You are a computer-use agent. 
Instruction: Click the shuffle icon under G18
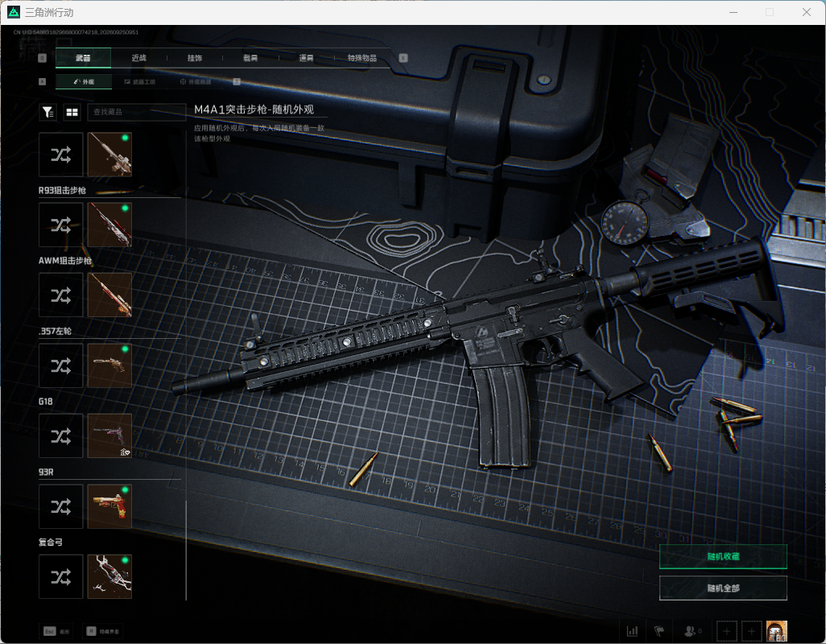(x=61, y=436)
